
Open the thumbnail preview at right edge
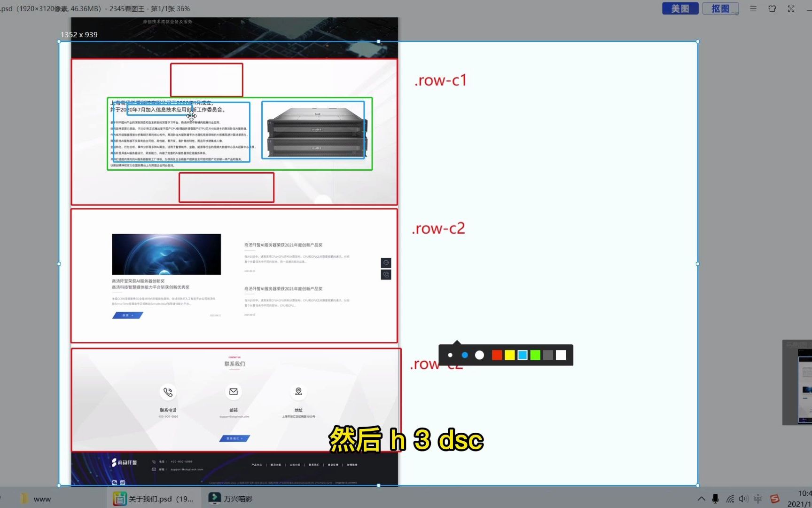797,382
